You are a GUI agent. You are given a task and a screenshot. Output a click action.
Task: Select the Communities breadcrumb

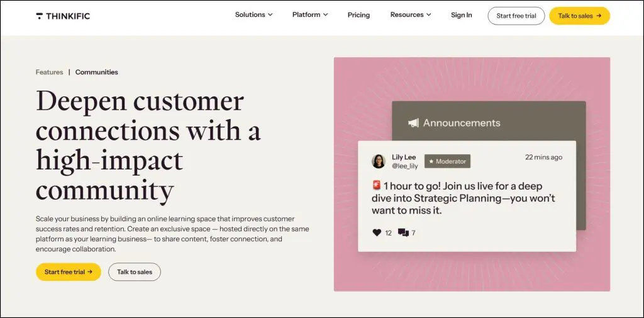click(x=97, y=72)
